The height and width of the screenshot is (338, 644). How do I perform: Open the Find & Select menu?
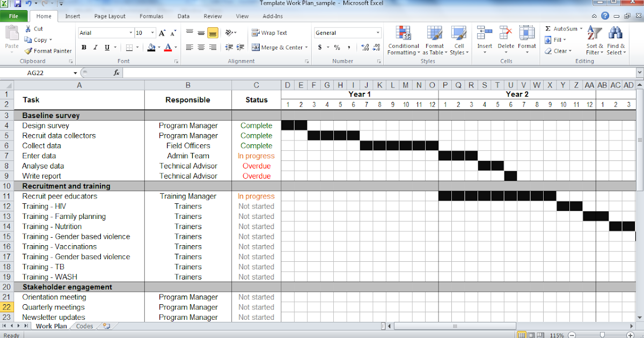point(616,40)
